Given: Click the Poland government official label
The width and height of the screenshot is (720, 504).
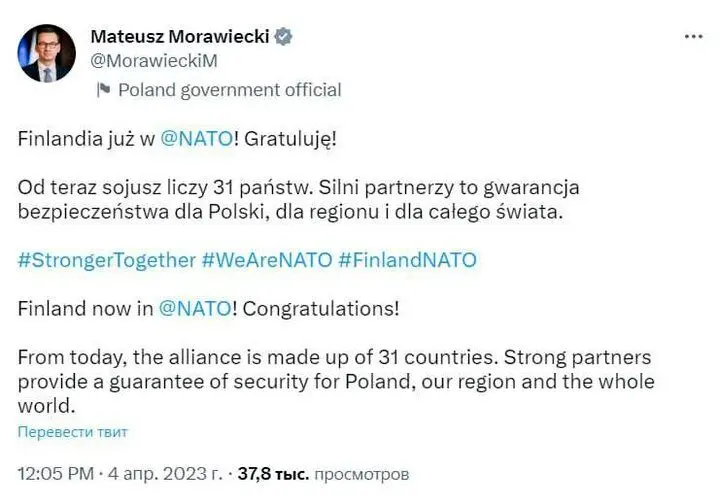Looking at the screenshot, I should [229, 90].
